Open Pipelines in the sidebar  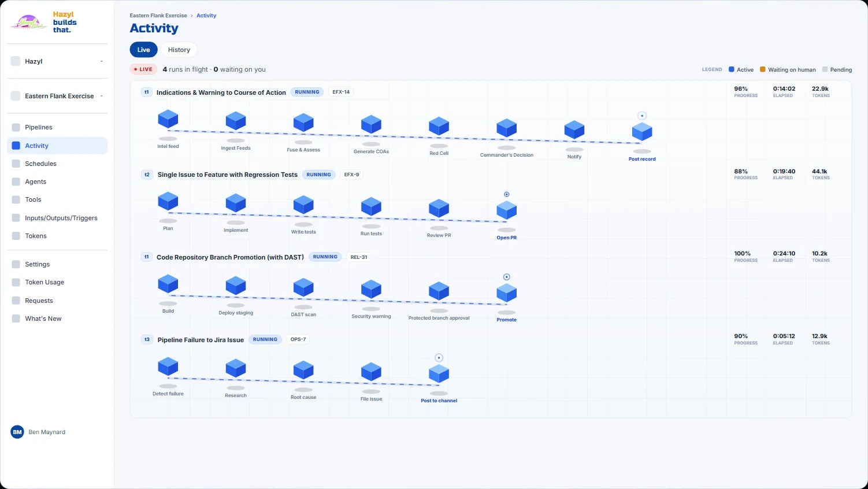tap(57, 127)
